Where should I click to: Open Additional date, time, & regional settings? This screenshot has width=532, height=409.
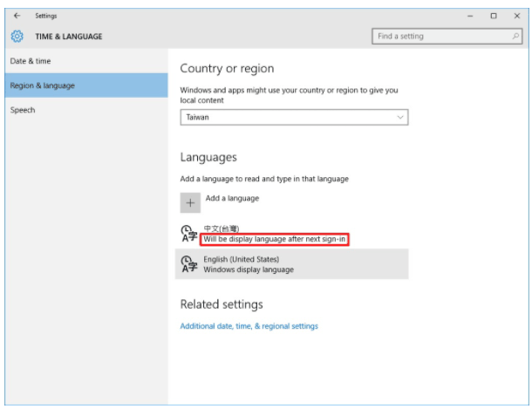[x=249, y=326]
